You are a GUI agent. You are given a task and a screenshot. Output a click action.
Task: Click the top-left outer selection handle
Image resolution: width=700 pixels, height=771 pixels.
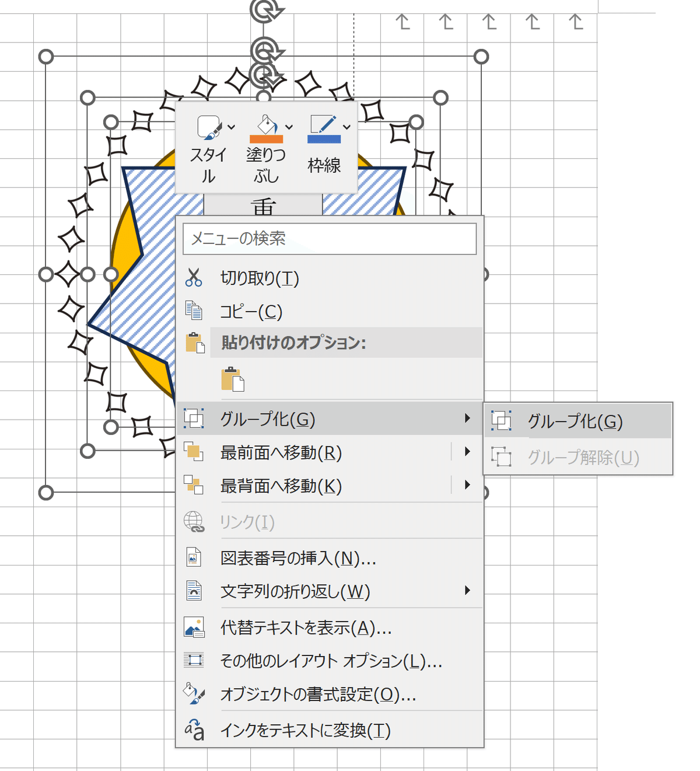[x=46, y=57]
